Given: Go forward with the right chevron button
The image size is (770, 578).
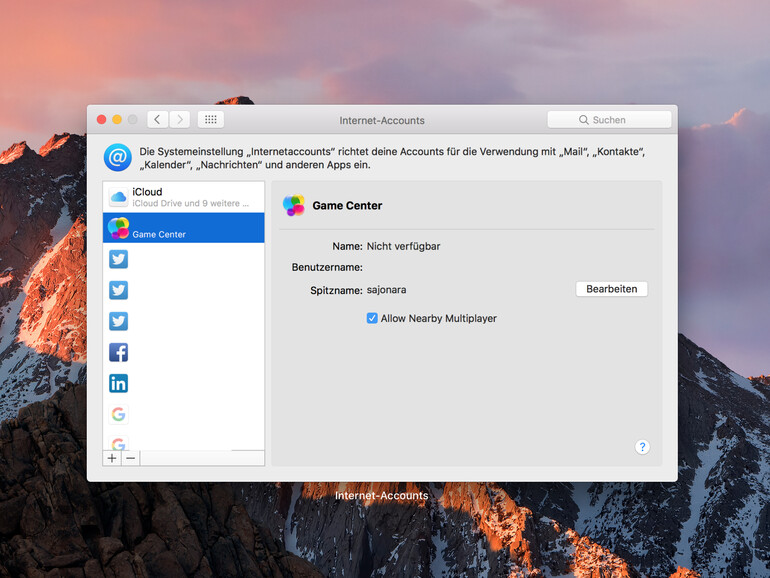Looking at the screenshot, I should (179, 120).
